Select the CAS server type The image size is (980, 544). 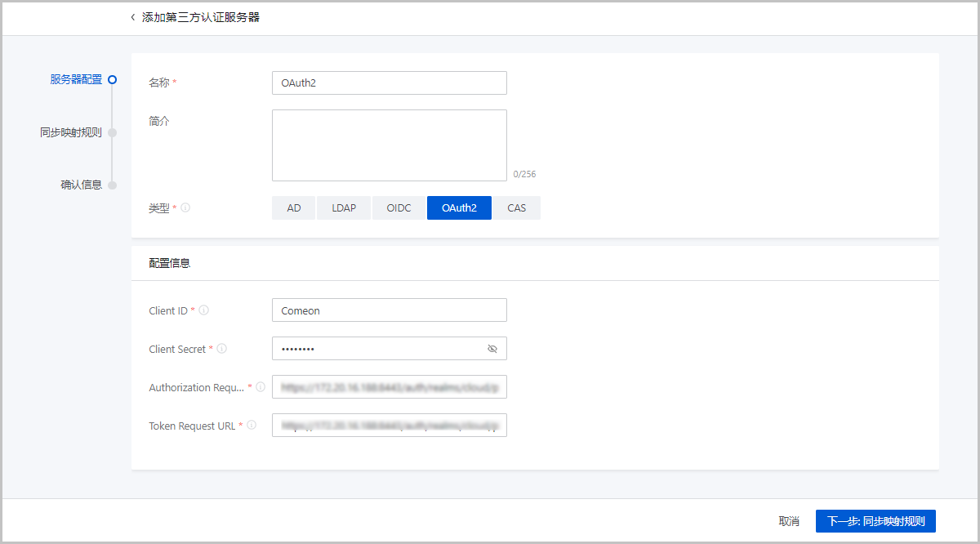point(516,208)
